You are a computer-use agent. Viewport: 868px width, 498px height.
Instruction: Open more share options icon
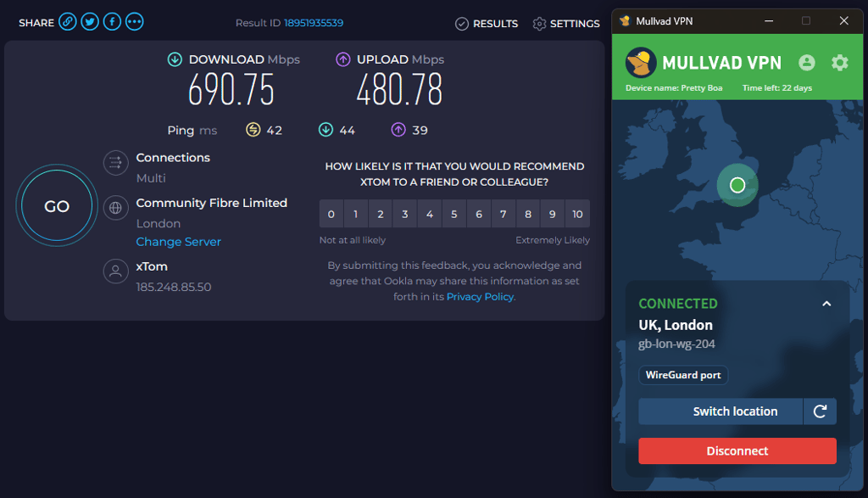coord(134,22)
